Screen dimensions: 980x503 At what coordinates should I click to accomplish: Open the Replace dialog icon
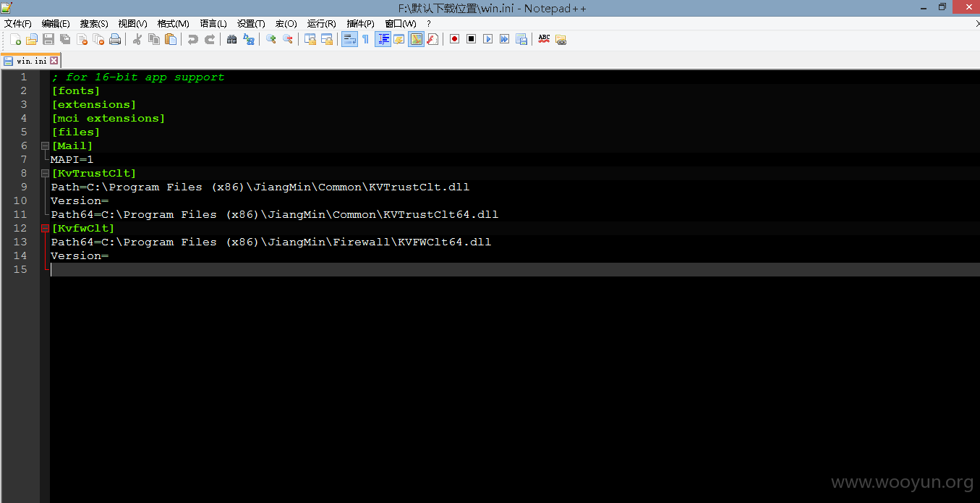pyautogui.click(x=248, y=39)
